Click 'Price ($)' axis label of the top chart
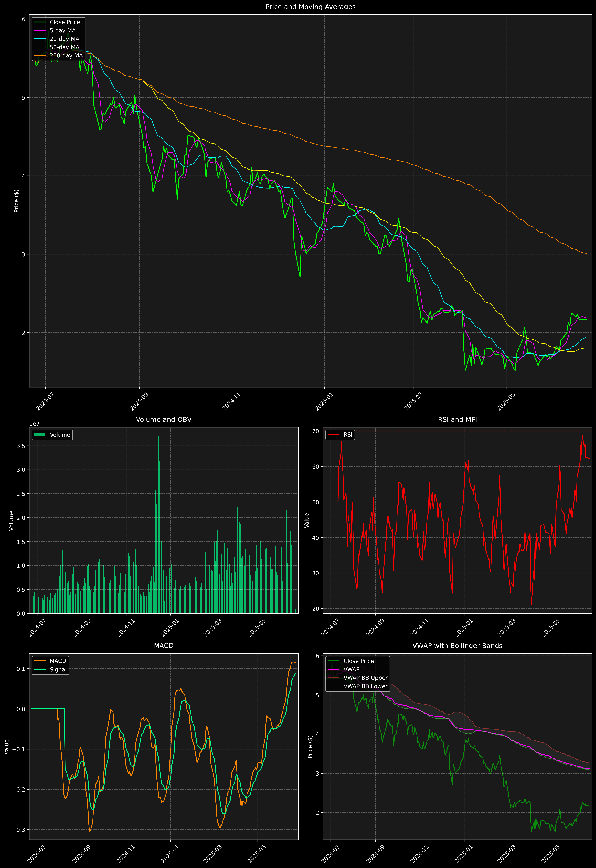This screenshot has width=596, height=868. (16, 201)
